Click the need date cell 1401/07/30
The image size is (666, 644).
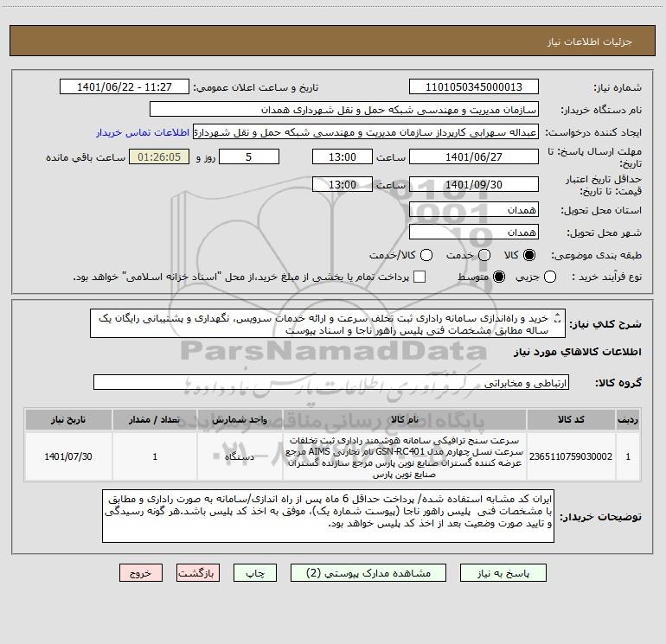pyautogui.click(x=68, y=456)
